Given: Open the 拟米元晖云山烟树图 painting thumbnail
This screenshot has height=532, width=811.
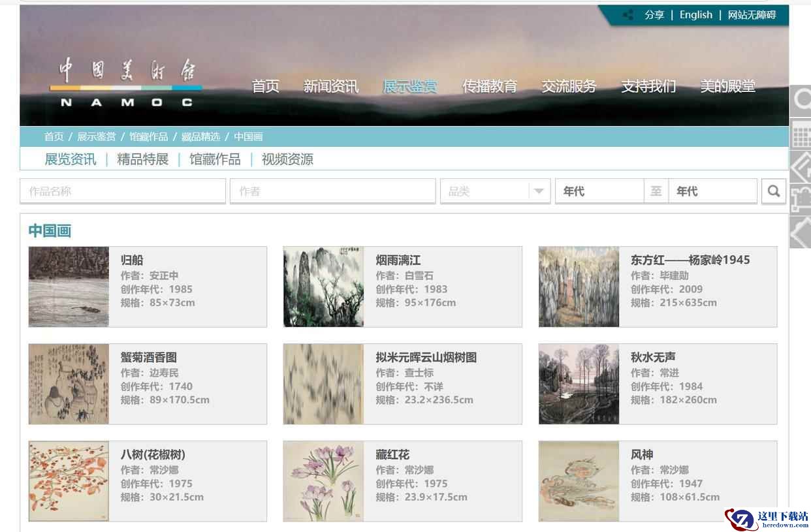Looking at the screenshot, I should [323, 384].
